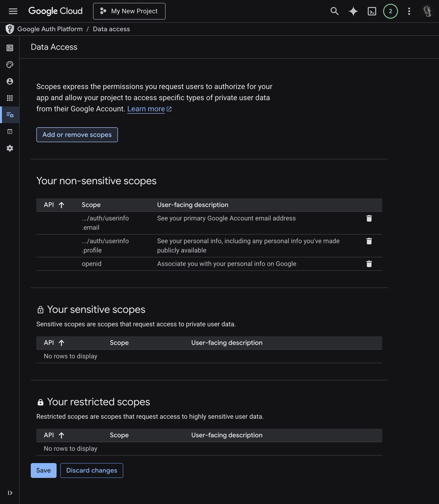439x504 pixels.
Task: Open Settings via the gear icon
Action: click(9, 148)
